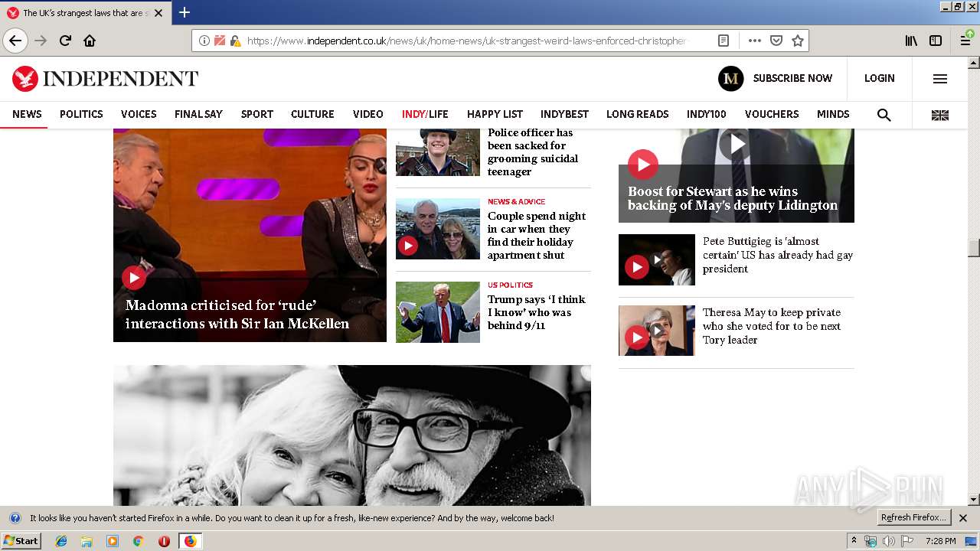The image size is (980, 551).
Task: Go to the Firefox Home page
Action: click(x=90, y=41)
